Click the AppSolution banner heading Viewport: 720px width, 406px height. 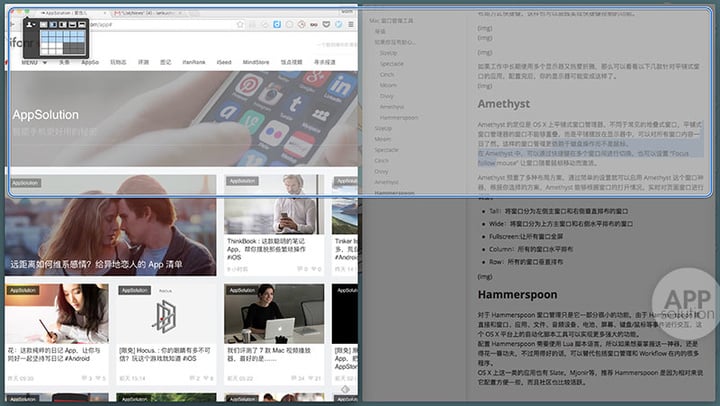[x=45, y=115]
